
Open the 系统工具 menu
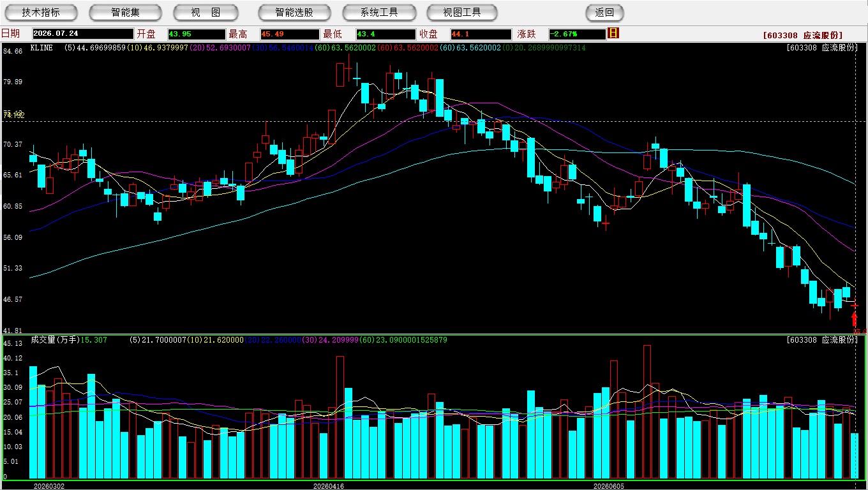(x=379, y=12)
